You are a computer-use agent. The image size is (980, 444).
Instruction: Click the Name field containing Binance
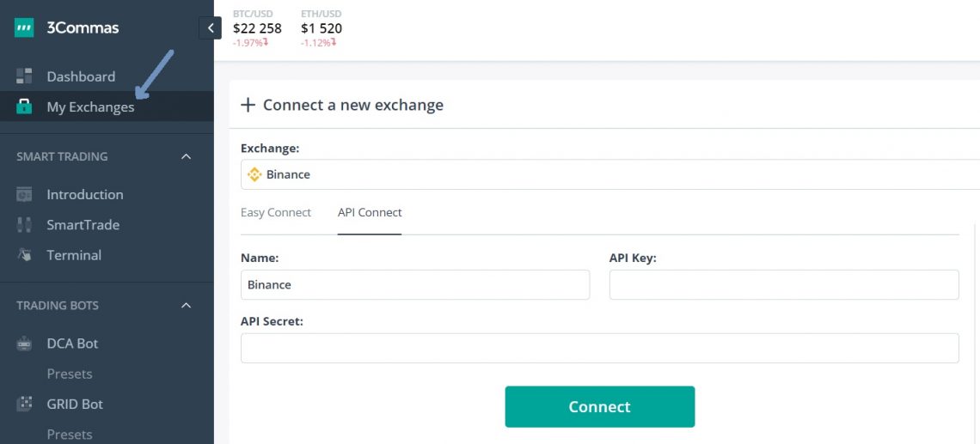point(415,284)
